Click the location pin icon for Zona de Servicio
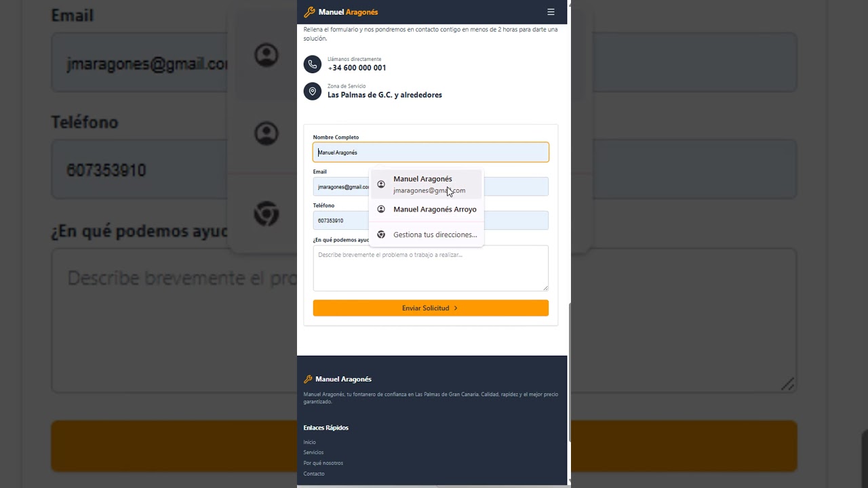Screen dimensions: 868x488 tap(313, 91)
